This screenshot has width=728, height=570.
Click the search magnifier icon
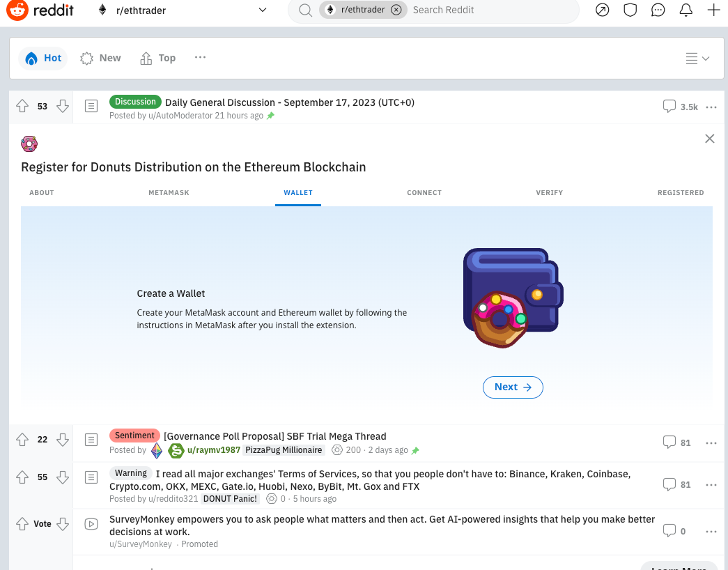pyautogui.click(x=305, y=10)
